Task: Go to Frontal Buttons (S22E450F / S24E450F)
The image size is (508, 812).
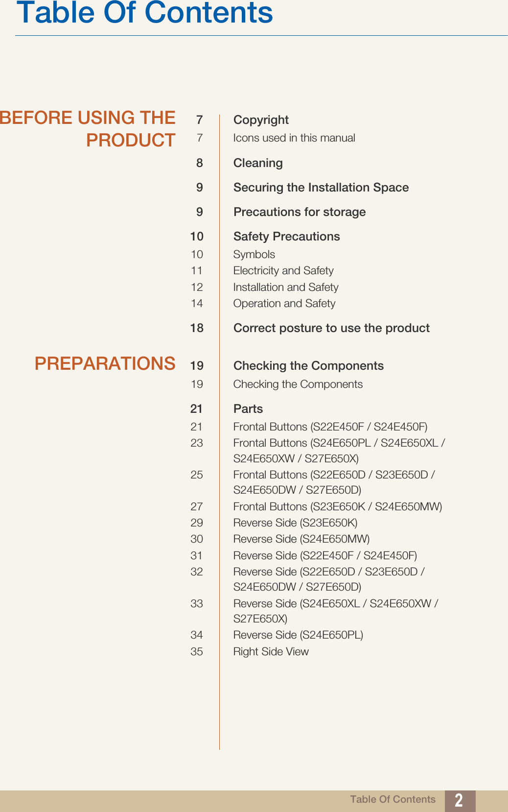Action: [x=330, y=427]
